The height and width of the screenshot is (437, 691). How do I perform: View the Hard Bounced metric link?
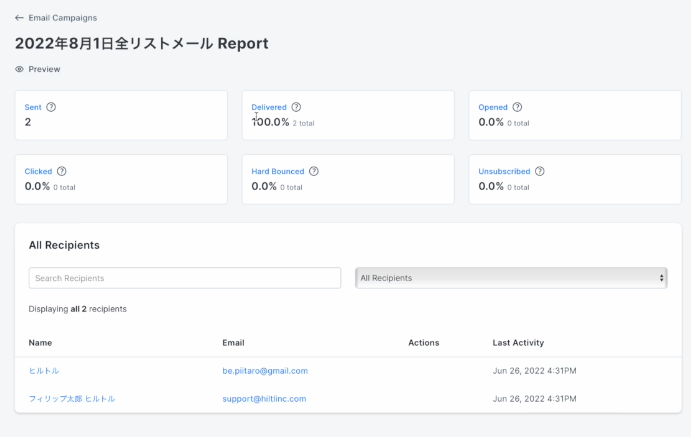point(278,171)
